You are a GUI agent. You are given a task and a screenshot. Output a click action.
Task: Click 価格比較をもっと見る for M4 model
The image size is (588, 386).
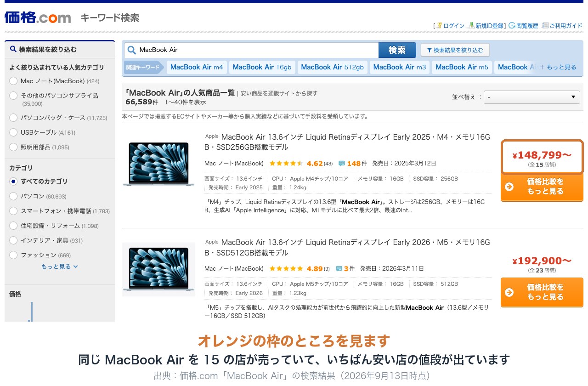point(542,187)
